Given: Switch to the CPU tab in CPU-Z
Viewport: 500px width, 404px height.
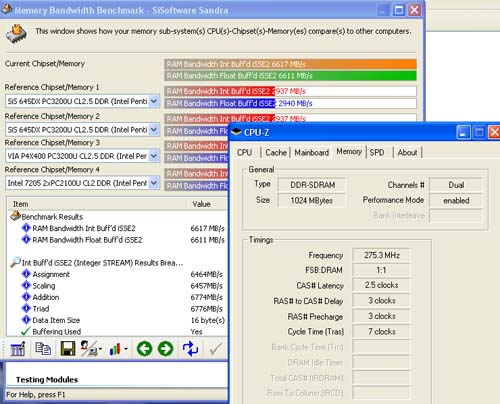Looking at the screenshot, I should [245, 153].
